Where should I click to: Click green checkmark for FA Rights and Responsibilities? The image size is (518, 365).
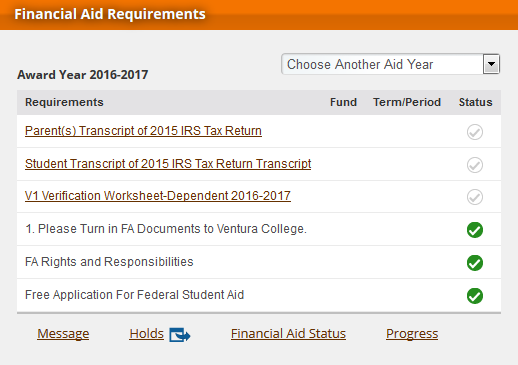(x=475, y=263)
